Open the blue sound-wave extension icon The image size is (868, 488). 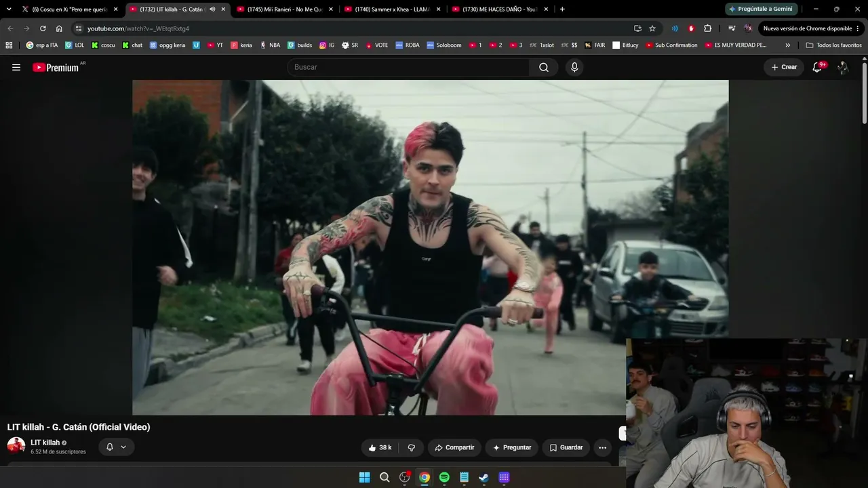675,28
